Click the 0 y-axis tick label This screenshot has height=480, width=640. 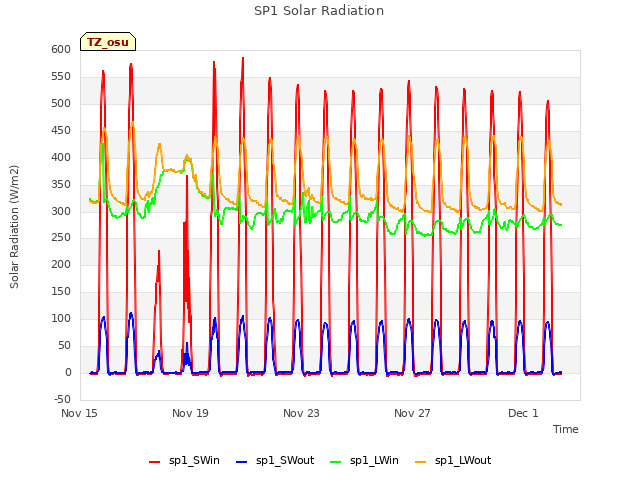[68, 372]
